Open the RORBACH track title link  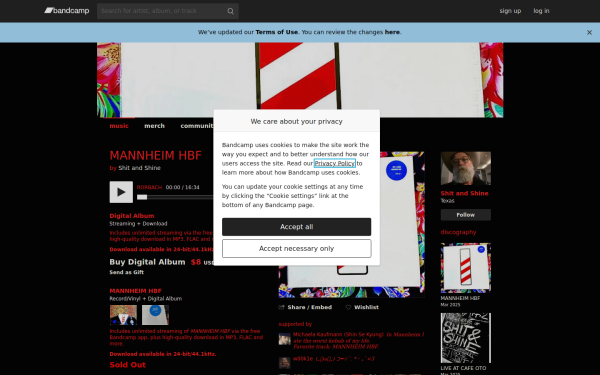149,188
